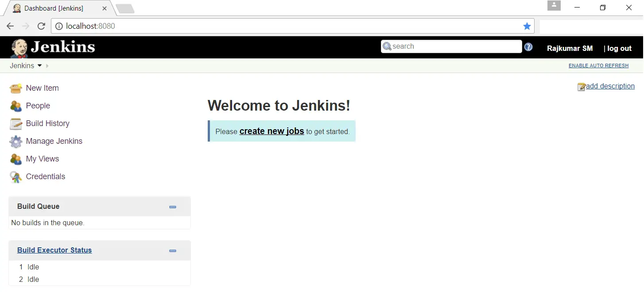The image size is (644, 292).
Task: Open the Build Executor Status link
Action: (x=54, y=250)
